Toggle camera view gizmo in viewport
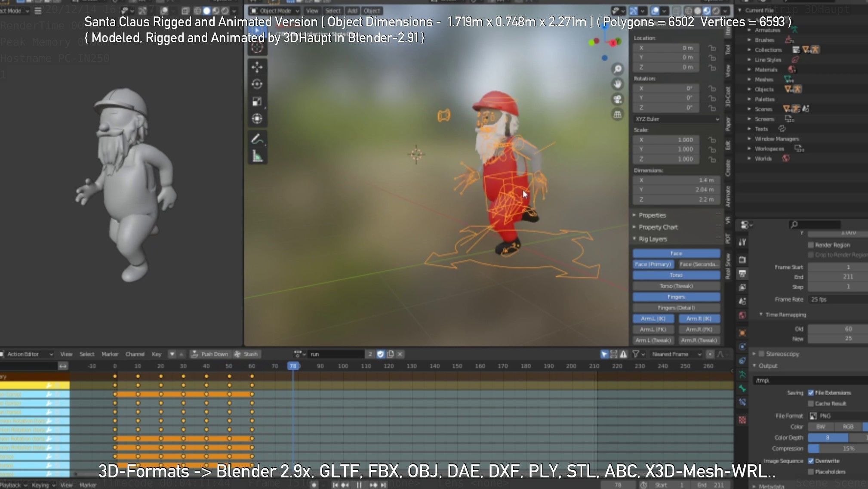The width and height of the screenshot is (868, 489). 618,99
